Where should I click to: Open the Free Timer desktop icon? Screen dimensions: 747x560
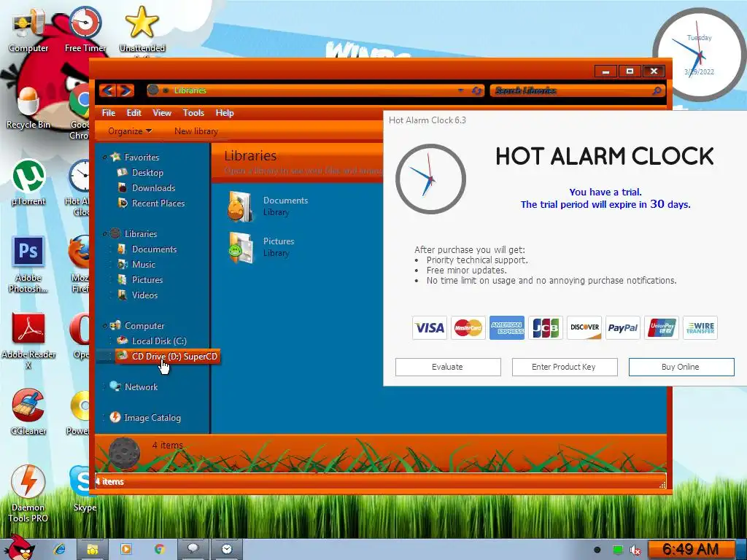(x=85, y=29)
